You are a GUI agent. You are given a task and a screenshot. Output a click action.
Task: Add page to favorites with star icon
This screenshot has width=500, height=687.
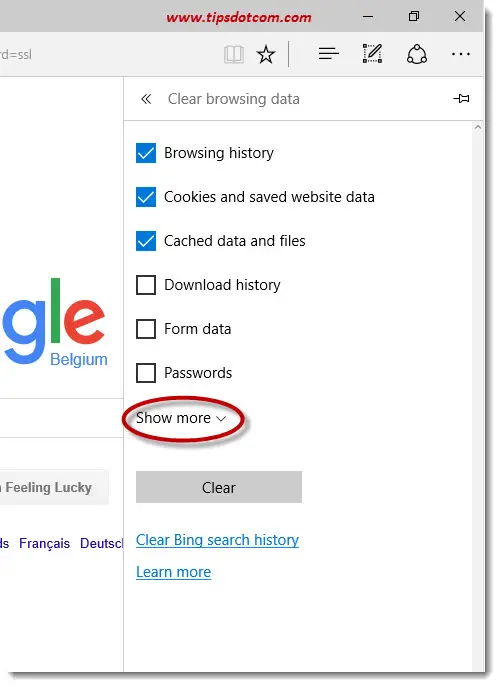pyautogui.click(x=266, y=55)
